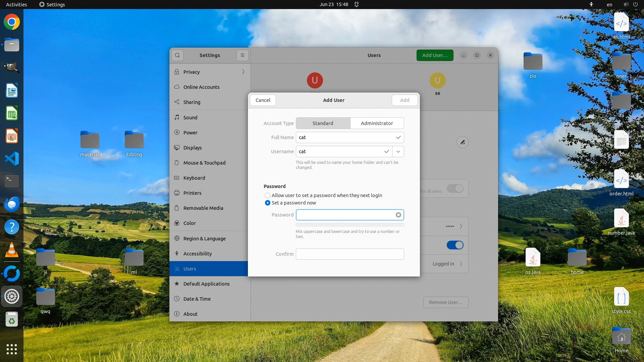Select 'Allow user to set a password' option
The width and height of the screenshot is (644, 362).
(x=268, y=195)
